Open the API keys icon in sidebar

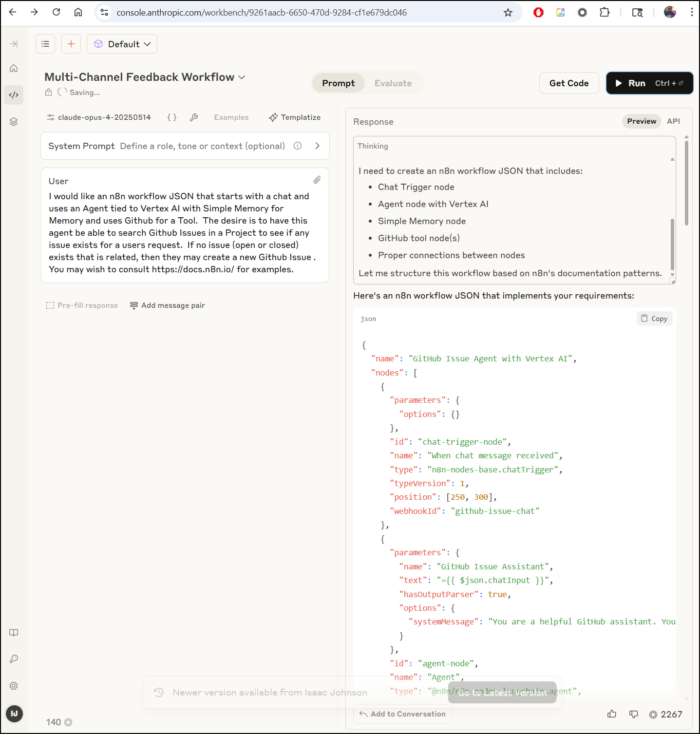[14, 659]
